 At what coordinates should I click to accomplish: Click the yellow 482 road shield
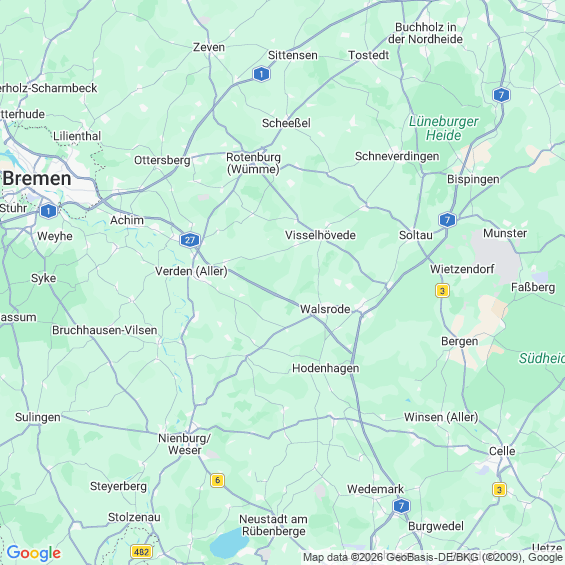point(142,552)
